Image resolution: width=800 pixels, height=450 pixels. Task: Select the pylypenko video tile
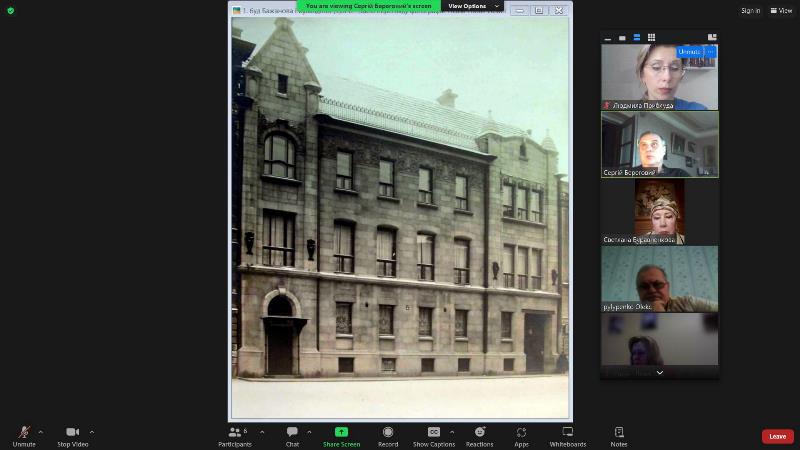[x=660, y=279]
